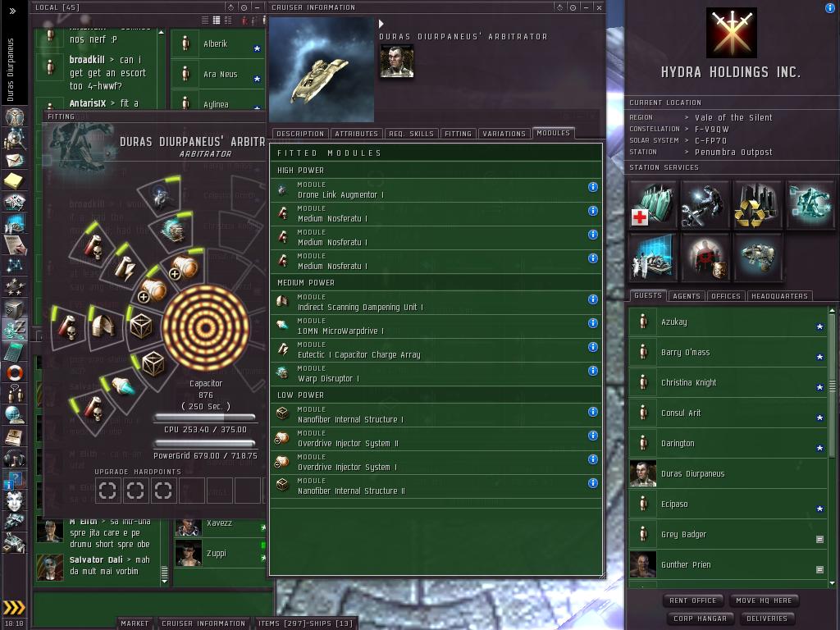840x630 pixels.
Task: Show info for Overdrive Injector System II
Action: [592, 436]
